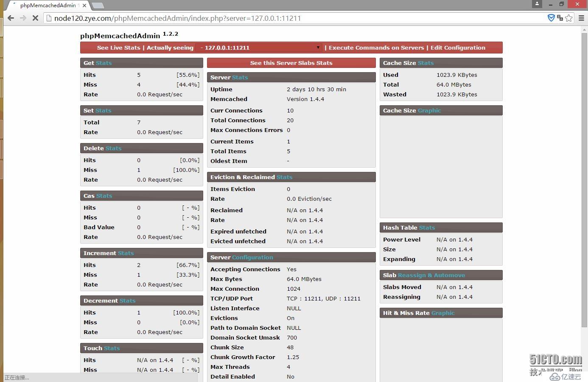Click the Items Eviction label
The width and height of the screenshot is (588, 382).
[x=232, y=189]
